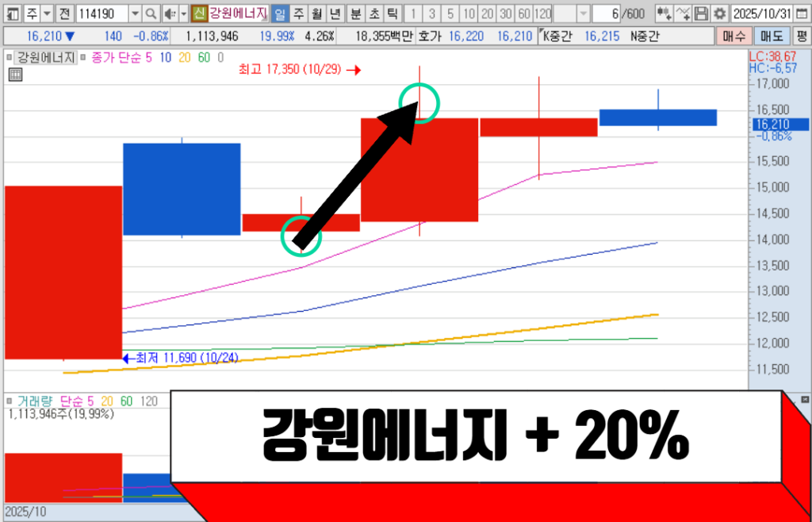
Task: Click the stock search magnifier icon
Action: (x=152, y=13)
